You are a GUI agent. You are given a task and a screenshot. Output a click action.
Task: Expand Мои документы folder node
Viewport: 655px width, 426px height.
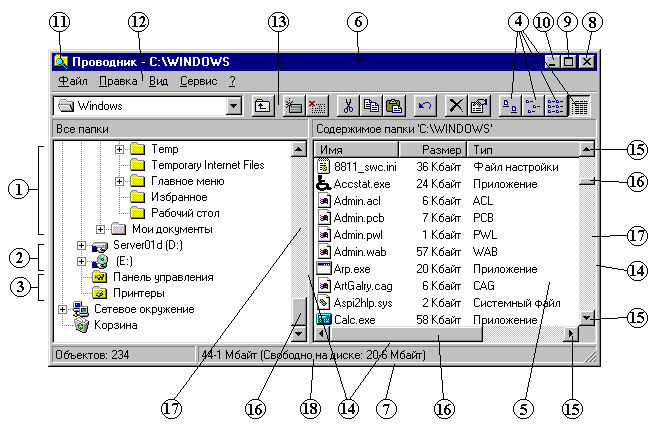[100, 229]
